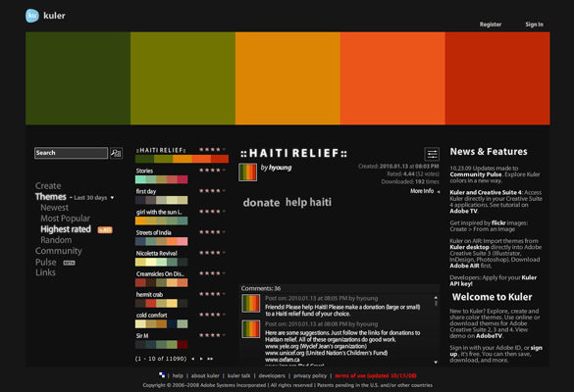Open developers footer link
This screenshot has width=574, height=392.
[272, 375]
